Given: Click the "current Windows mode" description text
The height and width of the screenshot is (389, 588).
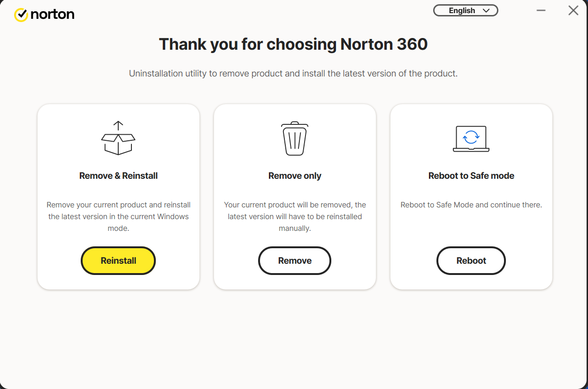Looking at the screenshot, I should 118,217.
